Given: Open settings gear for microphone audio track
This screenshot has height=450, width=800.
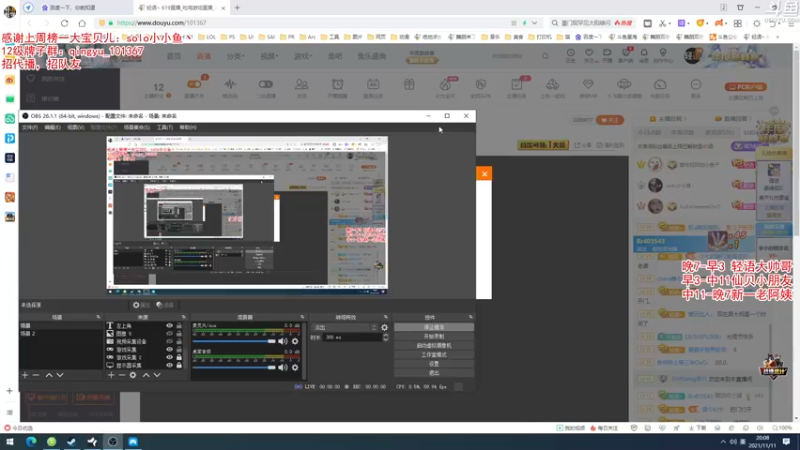Looking at the screenshot, I should tap(295, 341).
